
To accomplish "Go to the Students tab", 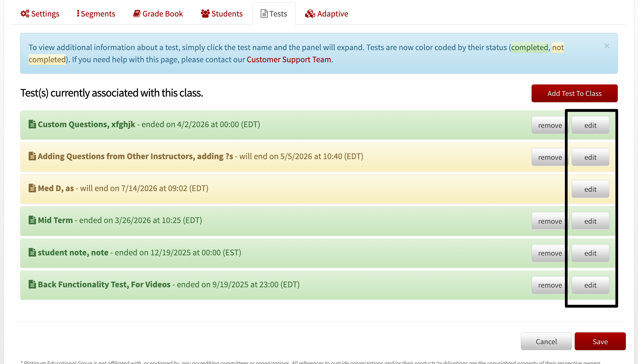I will pyautogui.click(x=222, y=14).
